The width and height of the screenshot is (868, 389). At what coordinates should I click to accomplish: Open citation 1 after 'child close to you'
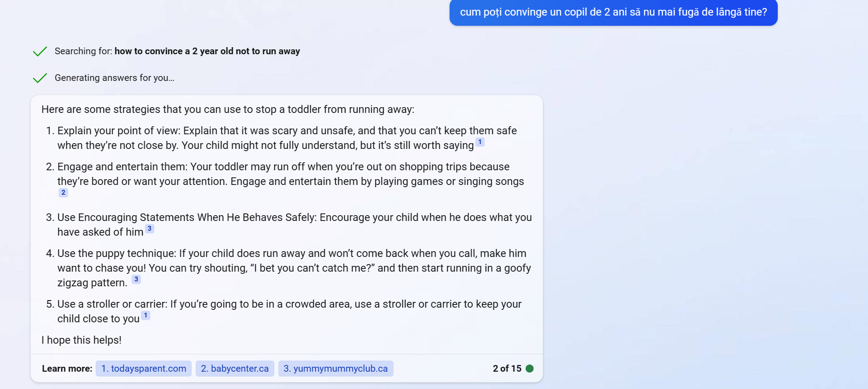[x=145, y=316]
